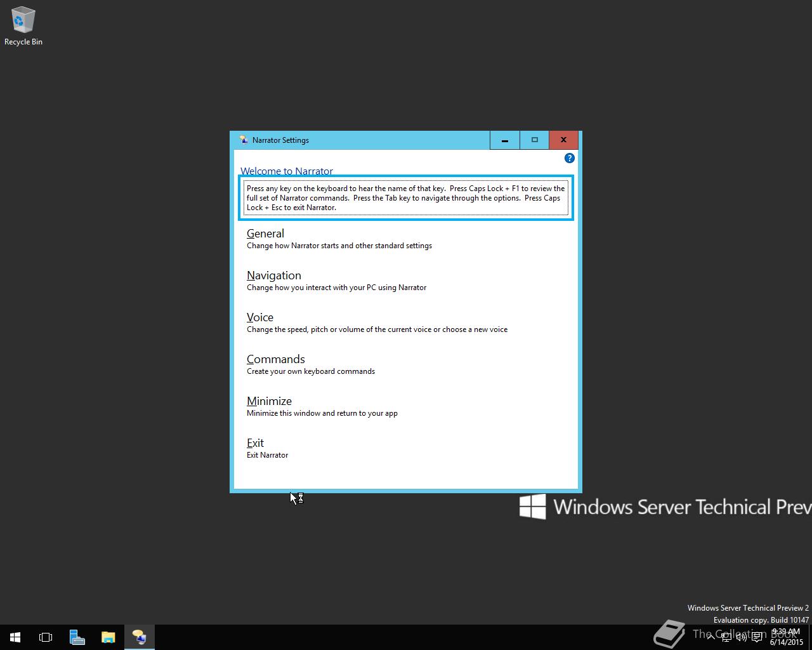Open the Windows Start menu

[x=15, y=637]
